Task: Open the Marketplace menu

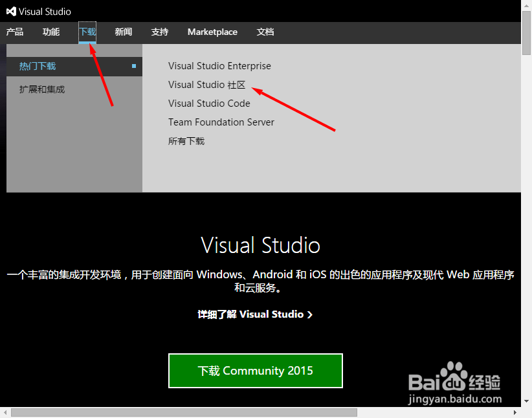Action: coord(212,32)
